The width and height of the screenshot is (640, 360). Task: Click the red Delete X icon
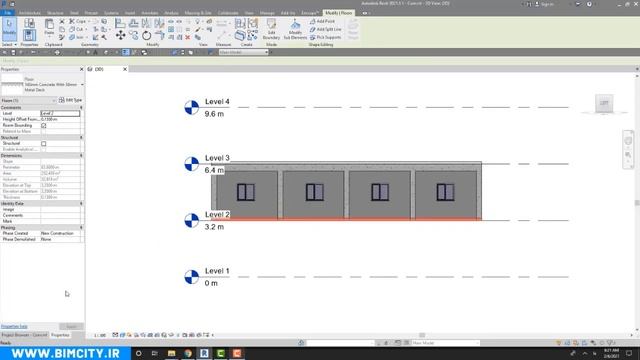(188, 38)
